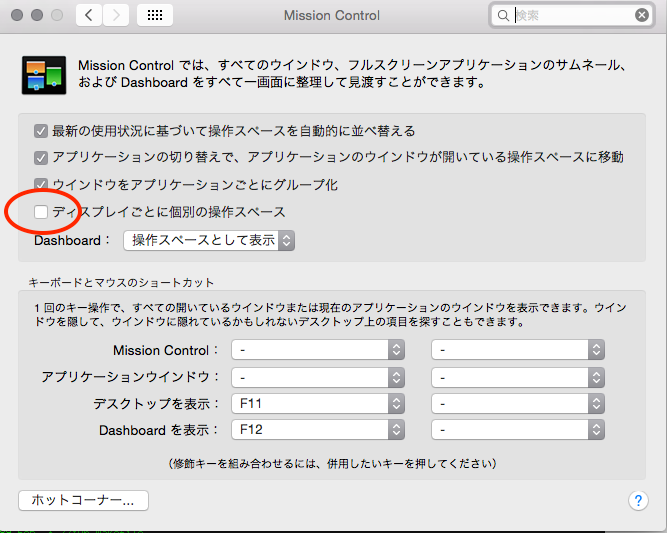
Task: Open デスクトップを表示 F11 dropdown
Action: click(x=318, y=404)
